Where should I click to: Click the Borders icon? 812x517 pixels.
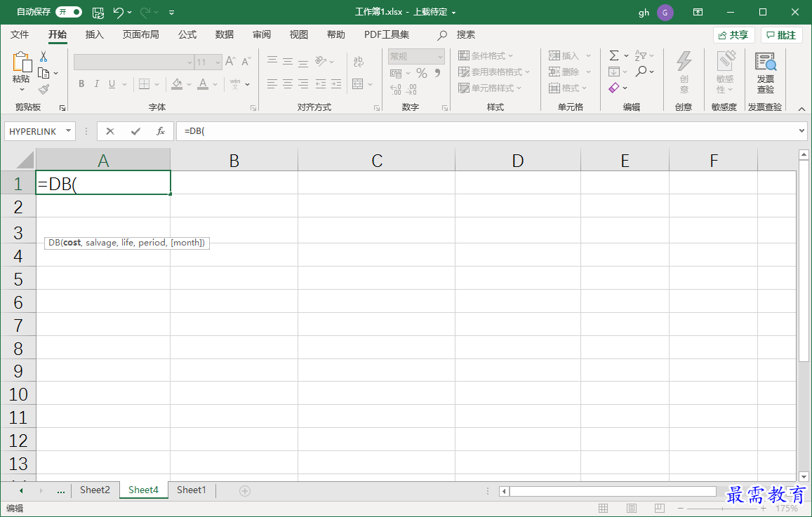145,84
